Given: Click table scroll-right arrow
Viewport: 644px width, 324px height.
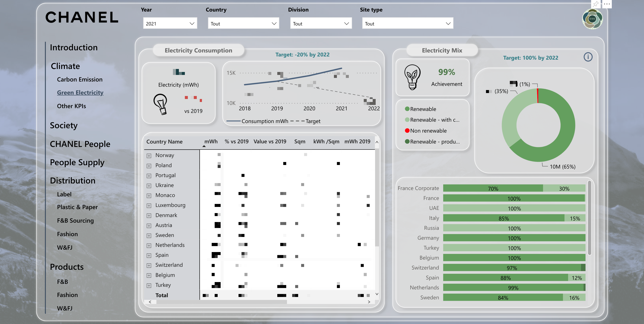Looking at the screenshot, I should tap(369, 302).
